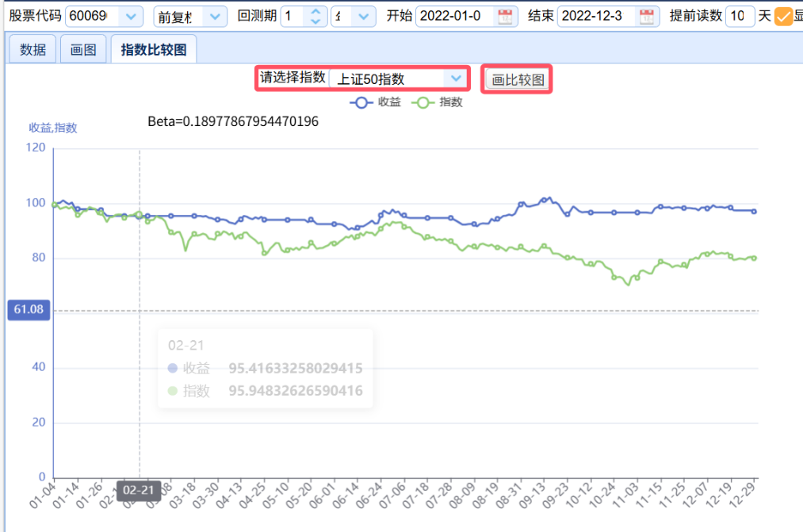Decrease the 回测期 value with down arrow
Viewport: 803px width, 532px height.
tap(315, 21)
